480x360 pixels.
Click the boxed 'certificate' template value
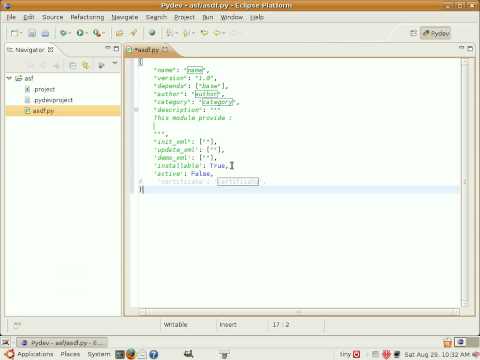click(x=238, y=181)
